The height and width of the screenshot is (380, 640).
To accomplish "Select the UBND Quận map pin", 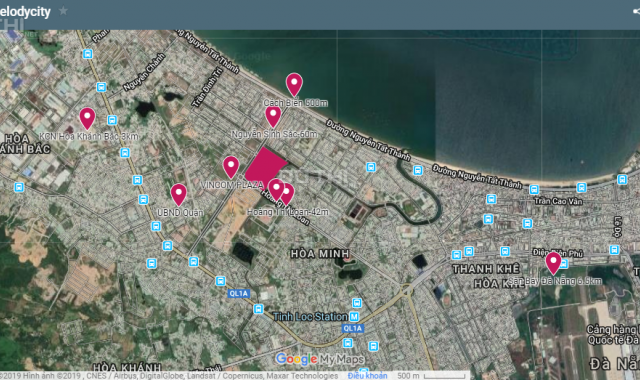I will pyautogui.click(x=178, y=195).
